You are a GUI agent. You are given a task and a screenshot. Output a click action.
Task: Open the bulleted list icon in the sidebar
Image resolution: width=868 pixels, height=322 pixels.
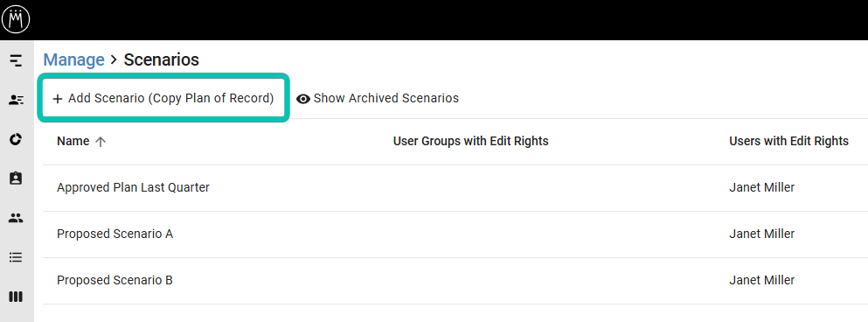[16, 257]
